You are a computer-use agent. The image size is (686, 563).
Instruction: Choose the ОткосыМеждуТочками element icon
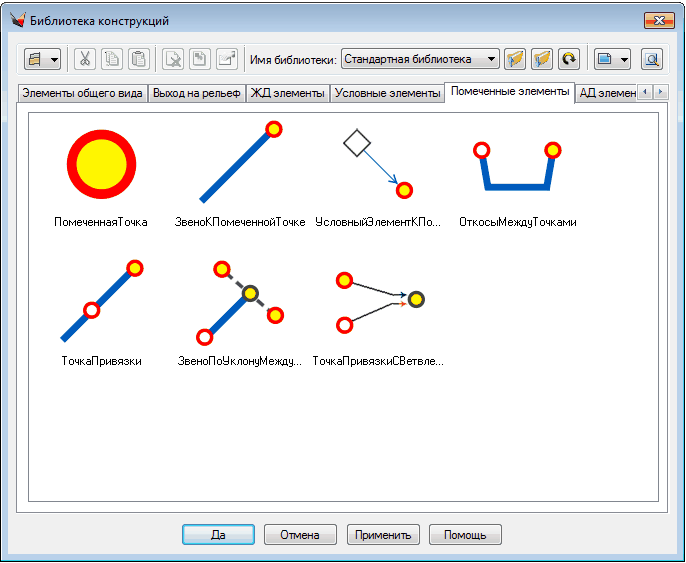click(x=517, y=165)
